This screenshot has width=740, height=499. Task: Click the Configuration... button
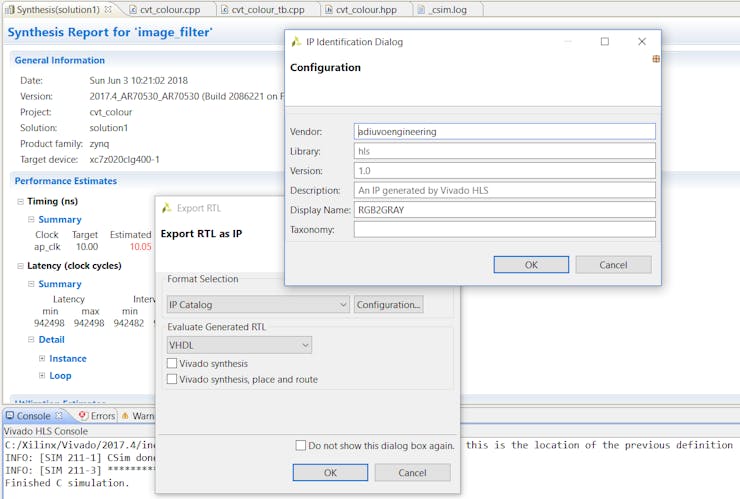click(x=388, y=304)
